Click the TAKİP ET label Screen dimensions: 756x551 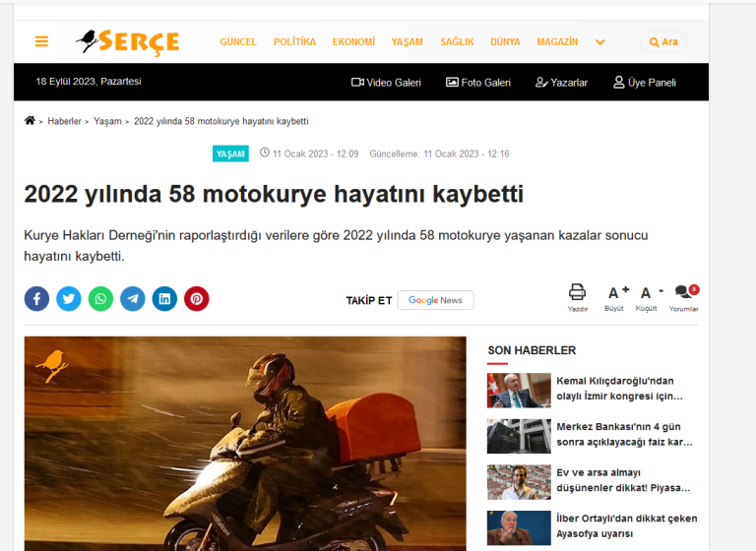[369, 301]
